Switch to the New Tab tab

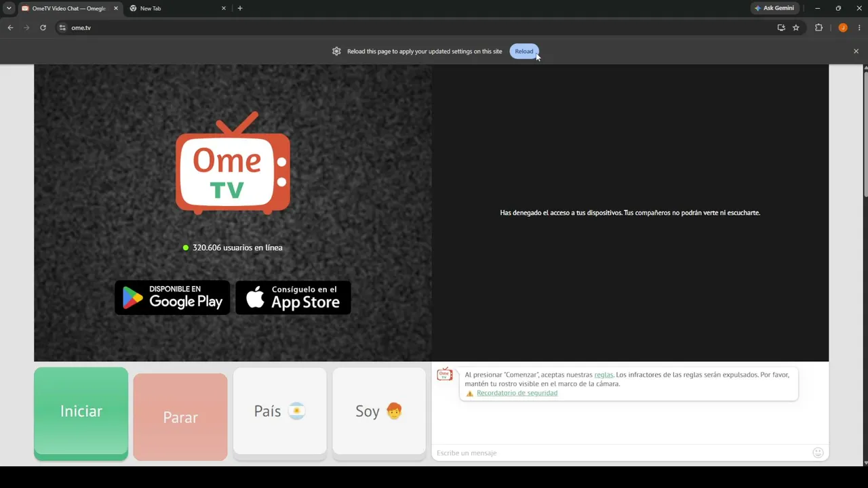[178, 8]
